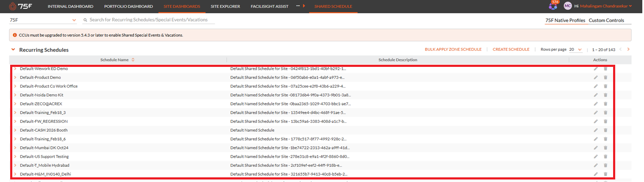
Task: Delete the Default-US Support Testing schedule
Action: 605,157
